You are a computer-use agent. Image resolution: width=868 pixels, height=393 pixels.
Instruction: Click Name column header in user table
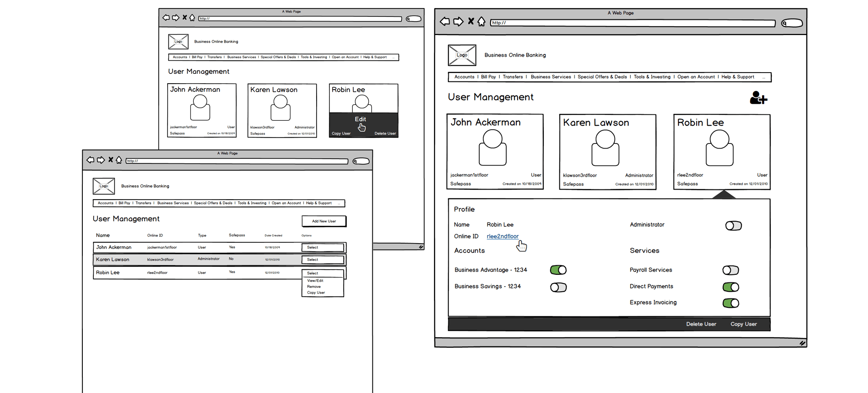103,236
